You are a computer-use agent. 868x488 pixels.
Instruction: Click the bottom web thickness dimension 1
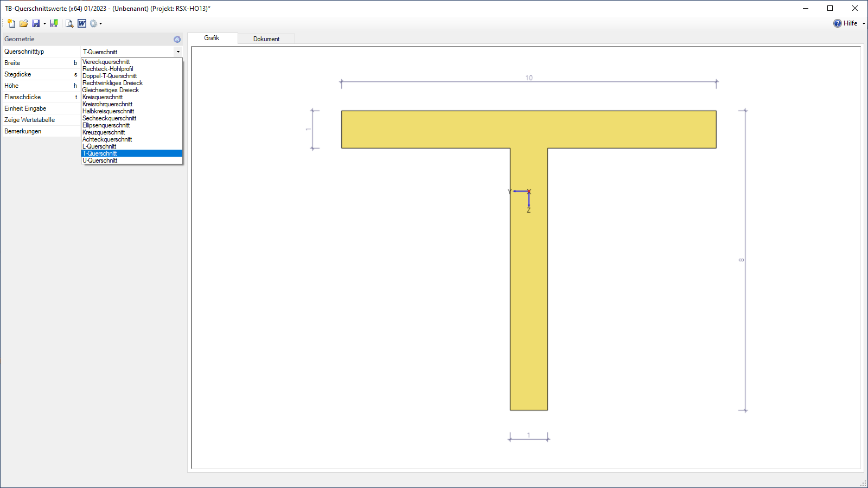[x=529, y=435]
